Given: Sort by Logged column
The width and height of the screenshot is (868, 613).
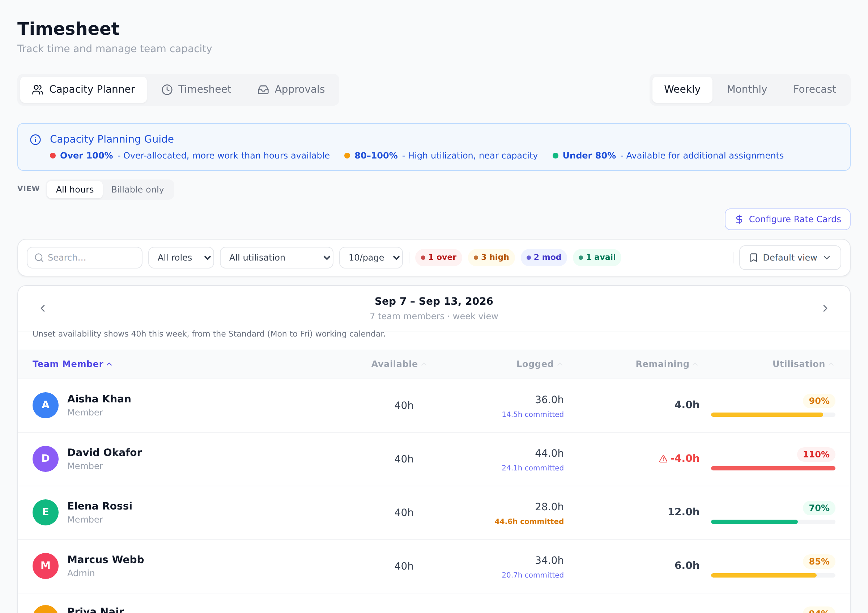Looking at the screenshot, I should (x=540, y=364).
